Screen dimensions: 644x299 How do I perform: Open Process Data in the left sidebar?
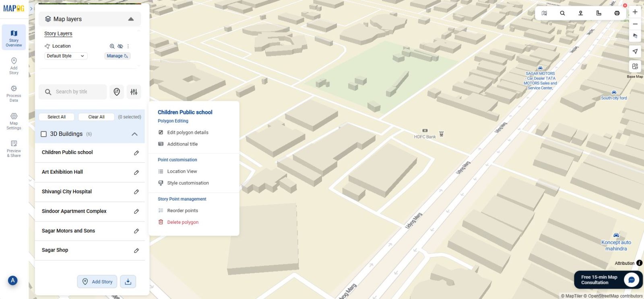[x=14, y=93]
